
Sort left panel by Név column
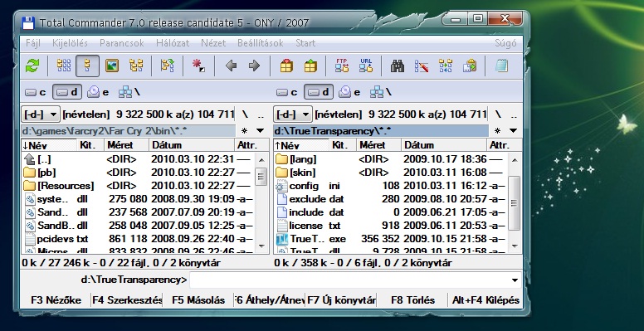pos(49,145)
